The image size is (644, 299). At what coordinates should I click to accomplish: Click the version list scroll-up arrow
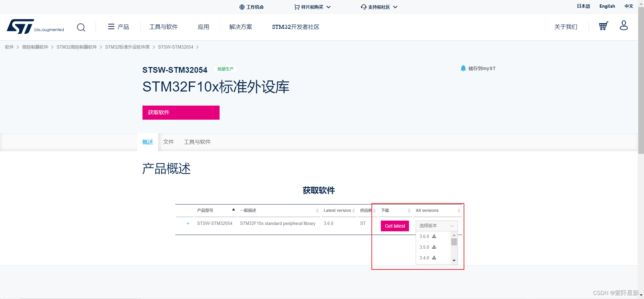click(x=454, y=235)
